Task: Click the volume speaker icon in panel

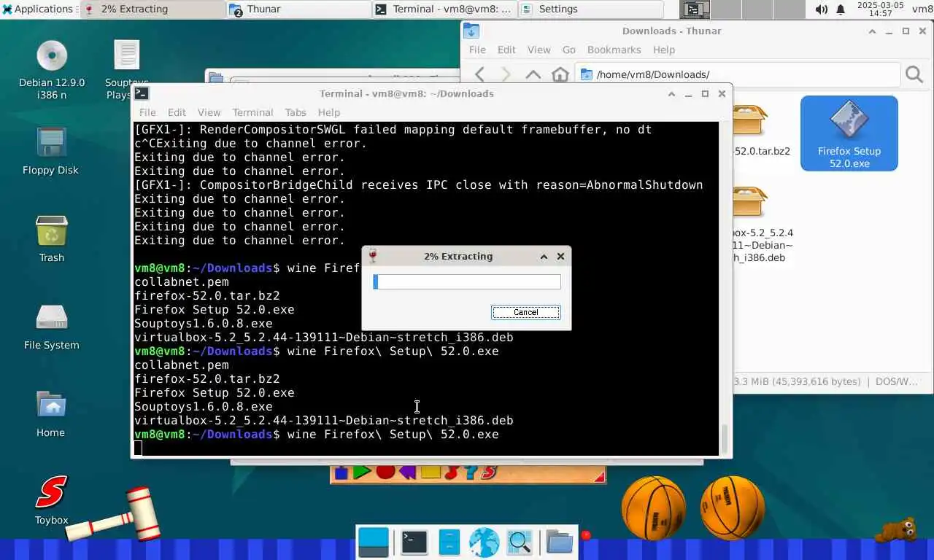Action: [x=821, y=9]
